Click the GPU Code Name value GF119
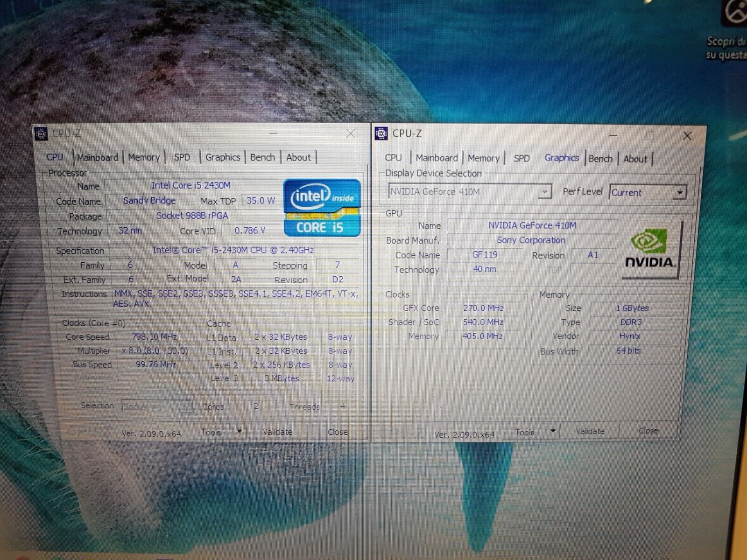This screenshot has height=560, width=747. [485, 255]
